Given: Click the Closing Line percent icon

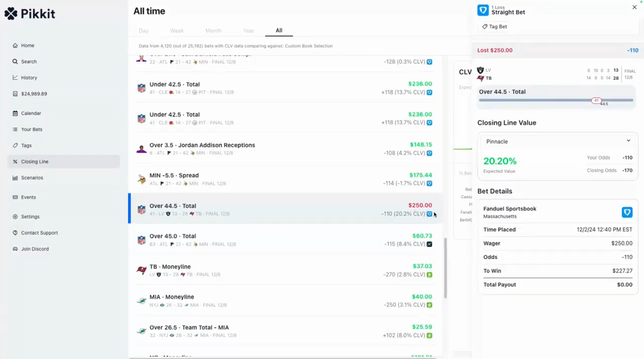Looking at the screenshot, I should click(15, 162).
